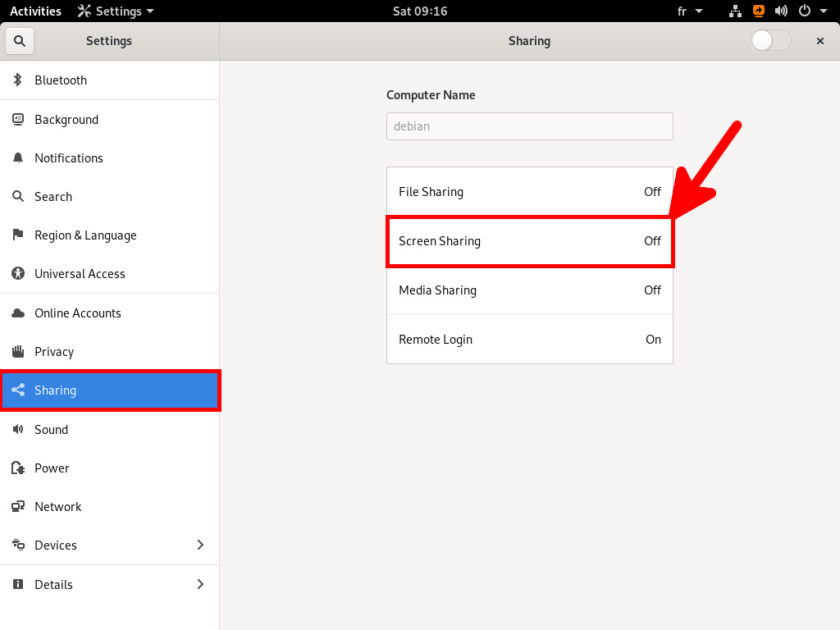Image resolution: width=840 pixels, height=630 pixels.
Task: Enable Screen Sharing
Action: pyautogui.click(x=529, y=240)
